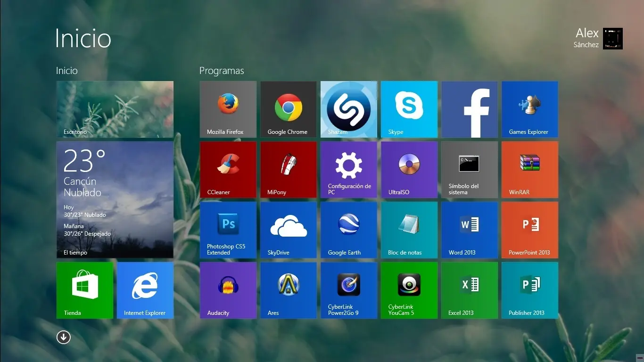Select the Programas group heading
644x362 pixels.
pyautogui.click(x=222, y=71)
